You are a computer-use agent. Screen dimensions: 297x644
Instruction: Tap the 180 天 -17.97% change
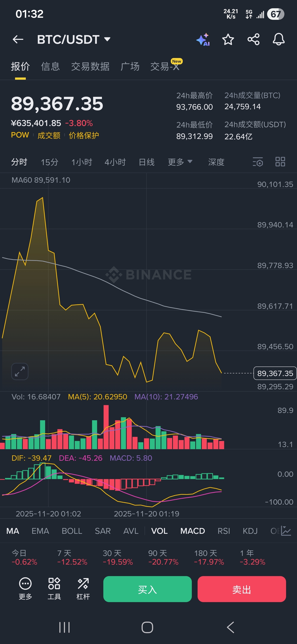click(x=209, y=558)
